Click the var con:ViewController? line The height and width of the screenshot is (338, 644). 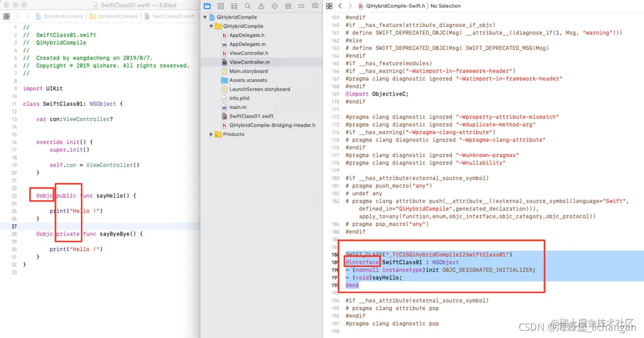click(74, 119)
